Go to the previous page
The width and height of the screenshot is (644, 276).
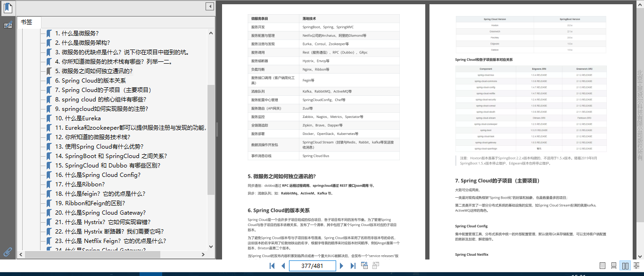click(283, 266)
